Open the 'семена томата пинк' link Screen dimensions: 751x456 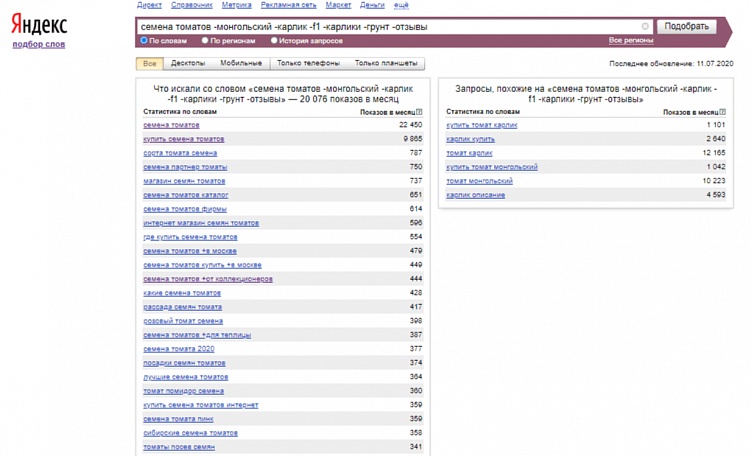[x=178, y=419]
